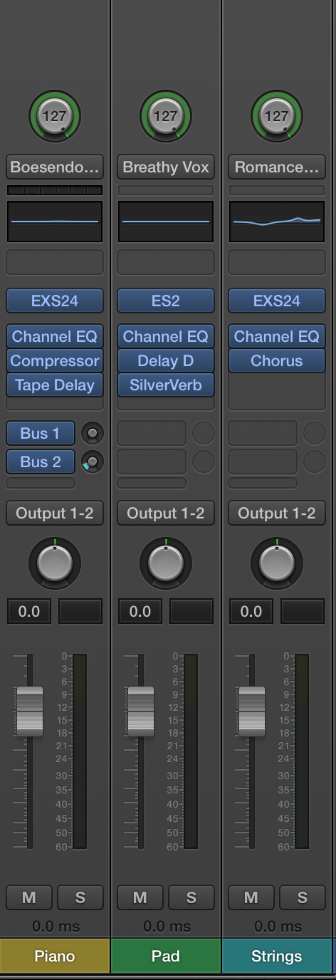
Task: Solo the Pad channel
Action: coord(191,898)
